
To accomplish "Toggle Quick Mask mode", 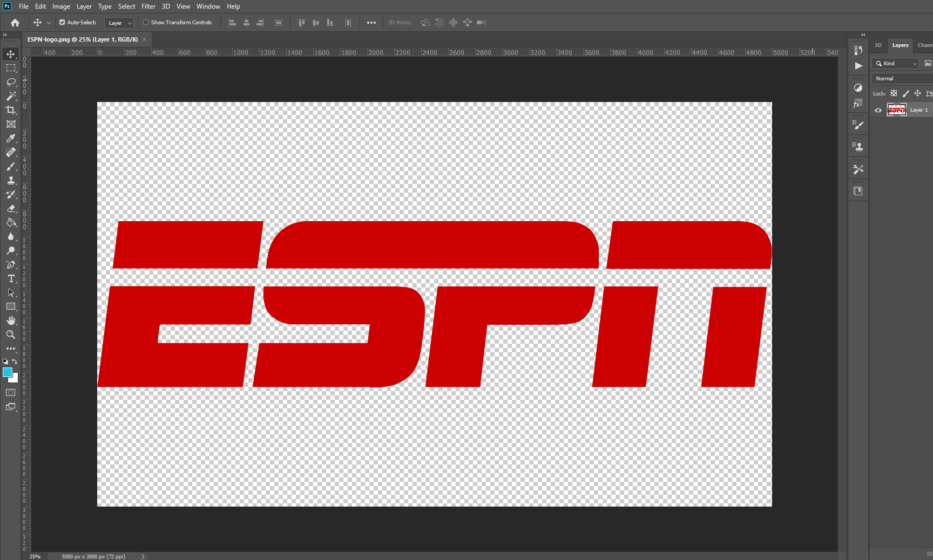I will [11, 393].
